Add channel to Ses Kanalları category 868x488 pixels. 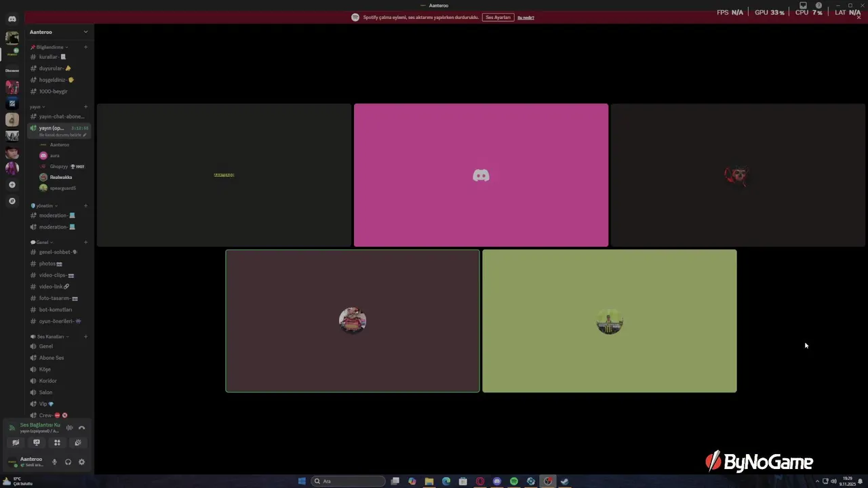click(x=85, y=336)
